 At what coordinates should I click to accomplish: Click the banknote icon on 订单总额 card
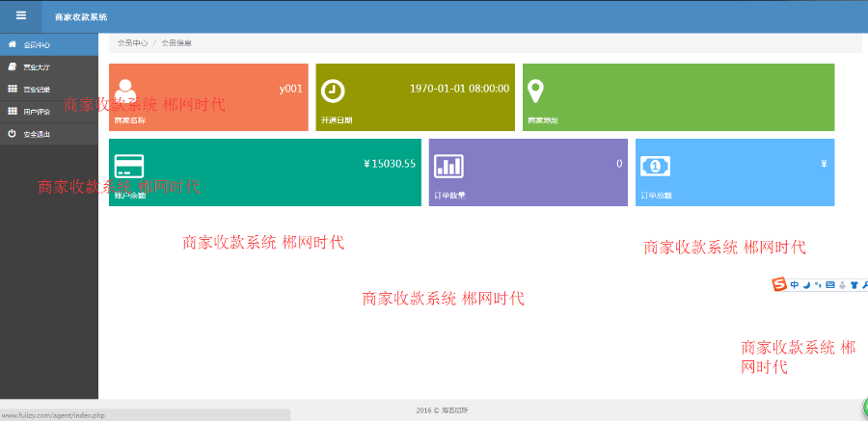click(656, 166)
